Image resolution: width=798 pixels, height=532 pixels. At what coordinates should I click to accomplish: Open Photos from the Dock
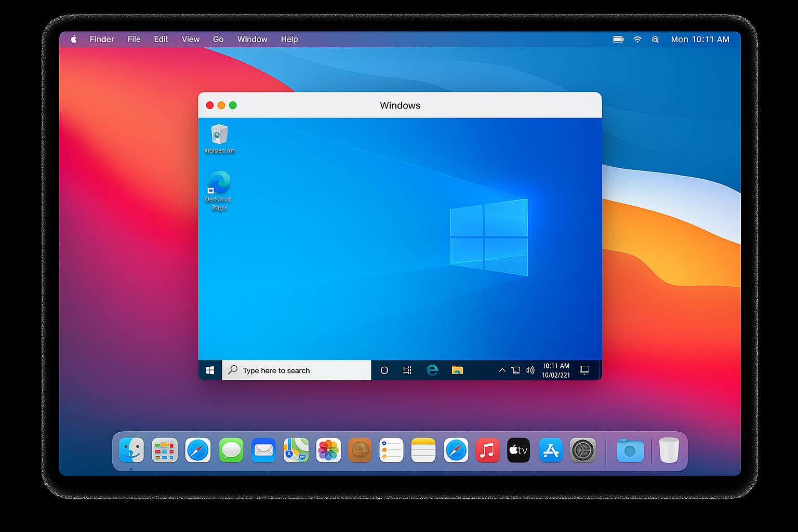pos(328,450)
